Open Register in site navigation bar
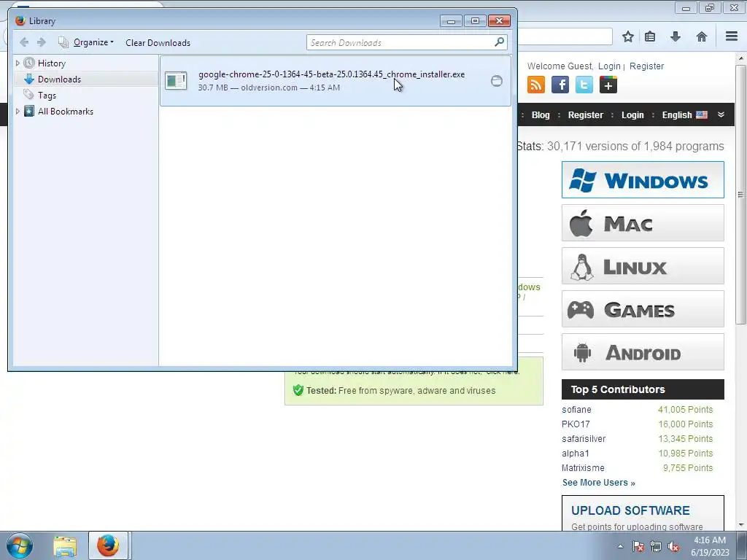The width and height of the screenshot is (747, 560). coord(586,114)
